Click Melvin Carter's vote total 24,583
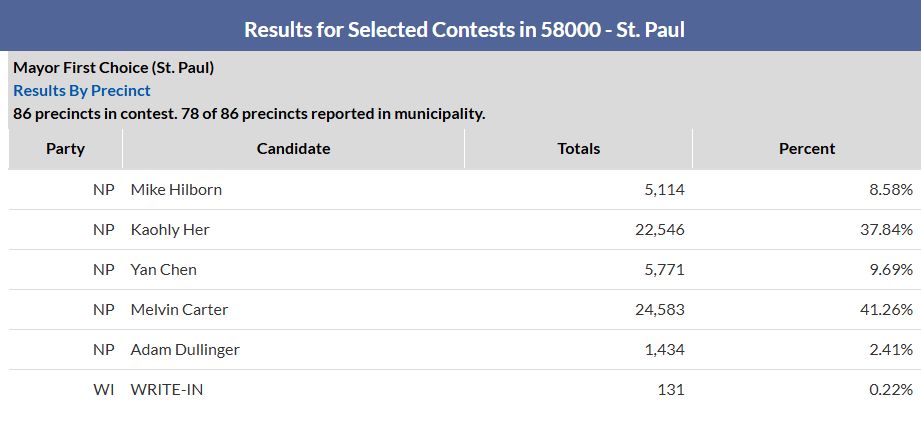Screen dimensions: 921x426 pos(660,309)
